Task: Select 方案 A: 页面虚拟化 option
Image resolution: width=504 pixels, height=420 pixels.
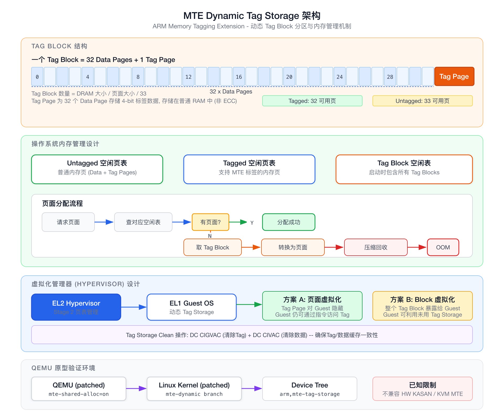Action: click(x=312, y=306)
